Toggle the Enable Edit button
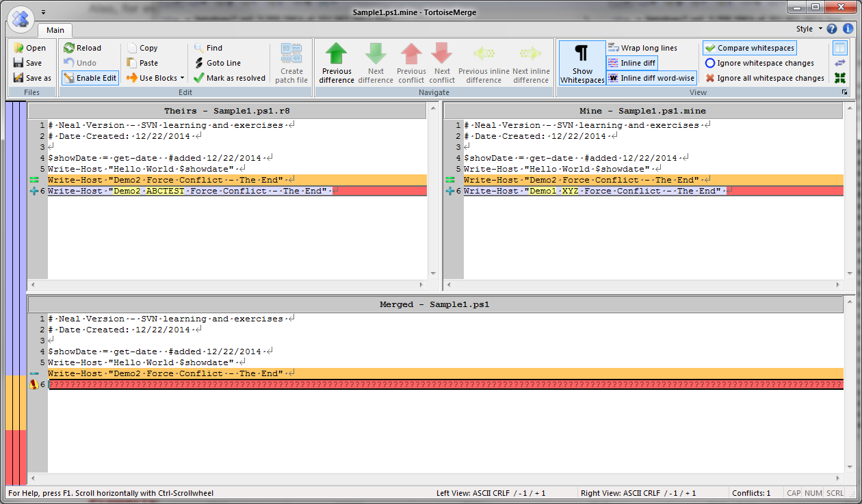 click(x=90, y=78)
